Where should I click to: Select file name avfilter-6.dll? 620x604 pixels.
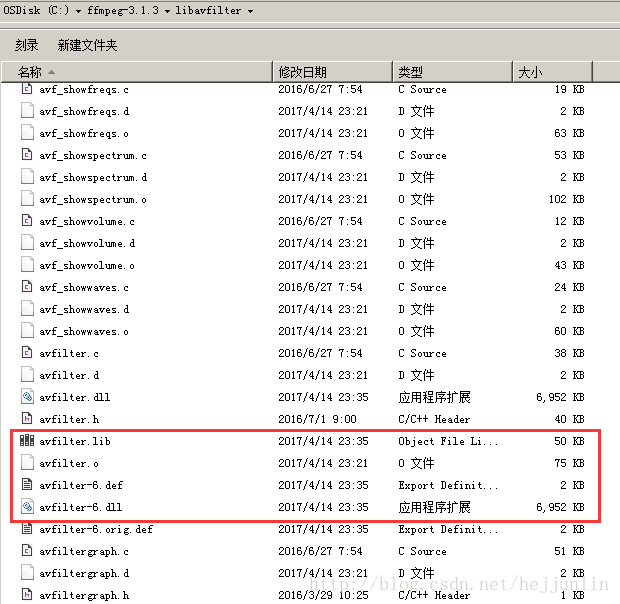tap(81, 507)
